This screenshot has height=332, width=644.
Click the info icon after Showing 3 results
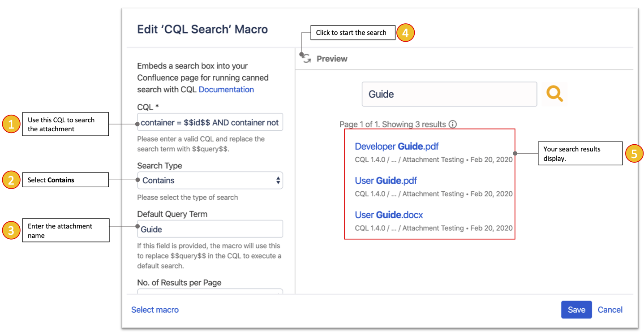(x=452, y=124)
